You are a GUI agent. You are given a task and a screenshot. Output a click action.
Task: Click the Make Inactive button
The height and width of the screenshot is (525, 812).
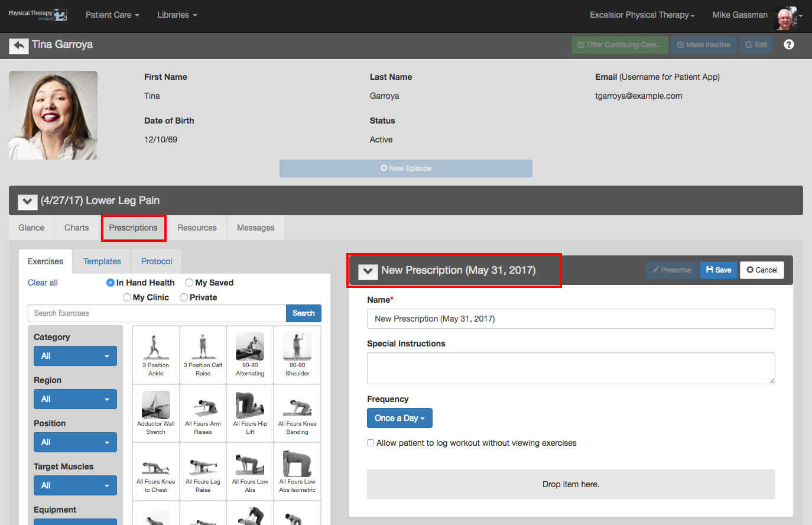(704, 45)
